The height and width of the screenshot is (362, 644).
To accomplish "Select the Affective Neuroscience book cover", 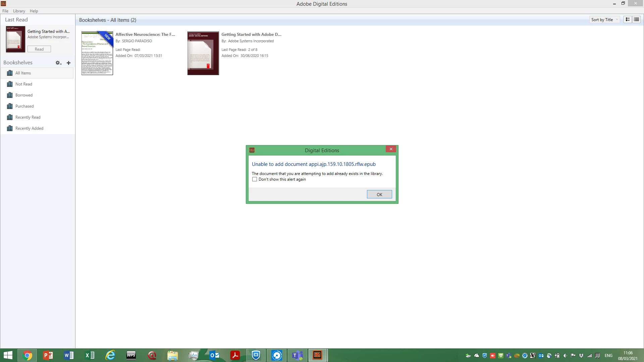I will tap(97, 53).
